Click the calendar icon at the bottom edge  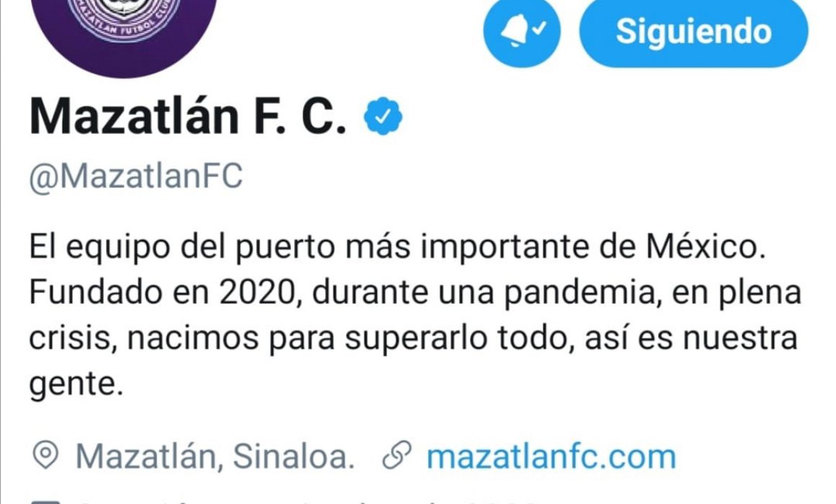[45, 501]
